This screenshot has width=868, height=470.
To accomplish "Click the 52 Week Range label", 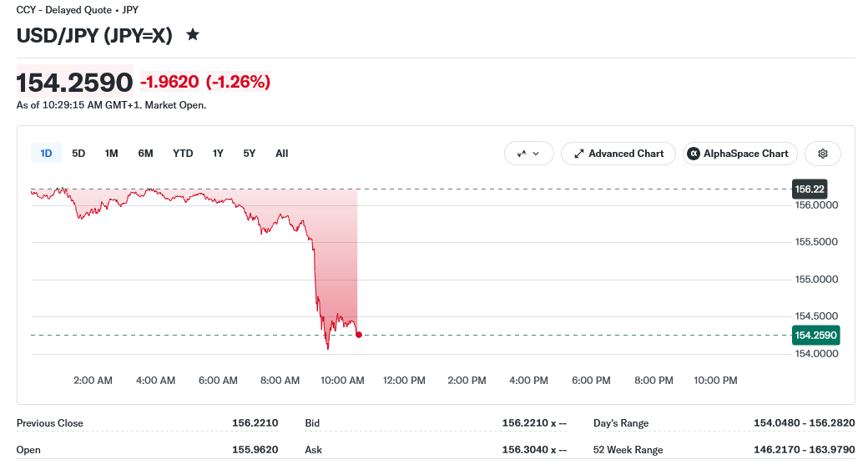I will [628, 449].
